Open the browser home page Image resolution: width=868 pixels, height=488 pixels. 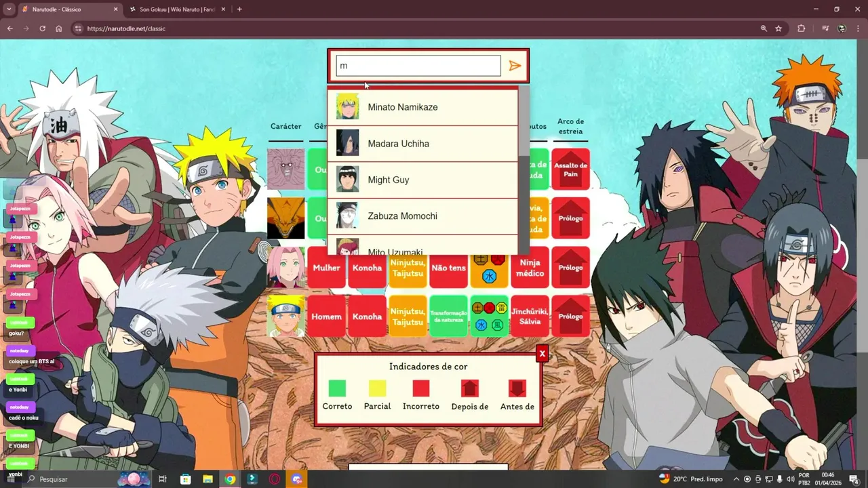pos(59,28)
